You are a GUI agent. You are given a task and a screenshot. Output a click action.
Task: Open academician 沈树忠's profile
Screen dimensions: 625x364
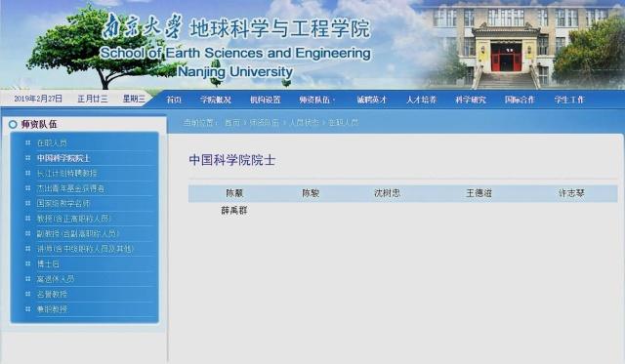click(387, 193)
